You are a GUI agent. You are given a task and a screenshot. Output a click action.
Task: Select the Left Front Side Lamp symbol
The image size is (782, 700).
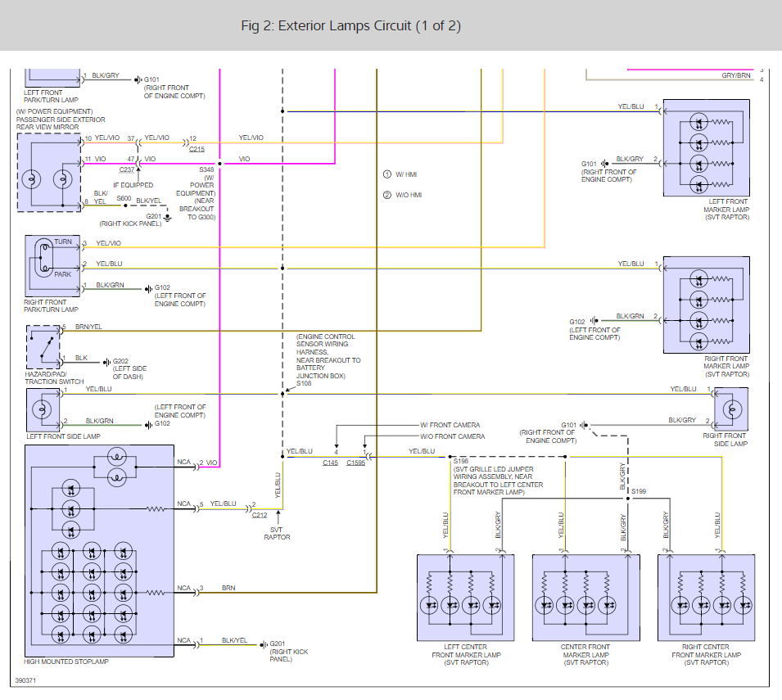(x=43, y=410)
